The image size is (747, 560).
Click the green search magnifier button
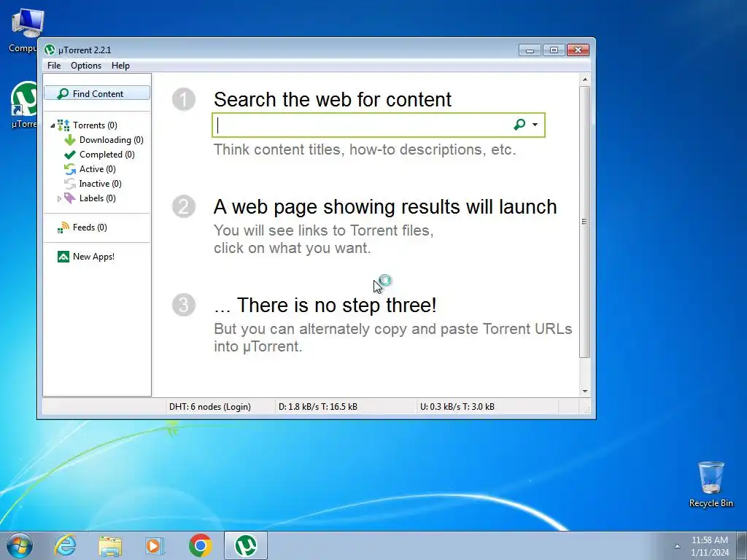point(519,124)
